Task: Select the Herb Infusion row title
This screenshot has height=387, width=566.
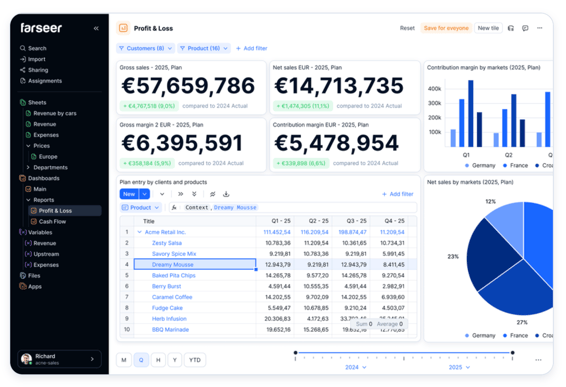Action: tap(169, 318)
